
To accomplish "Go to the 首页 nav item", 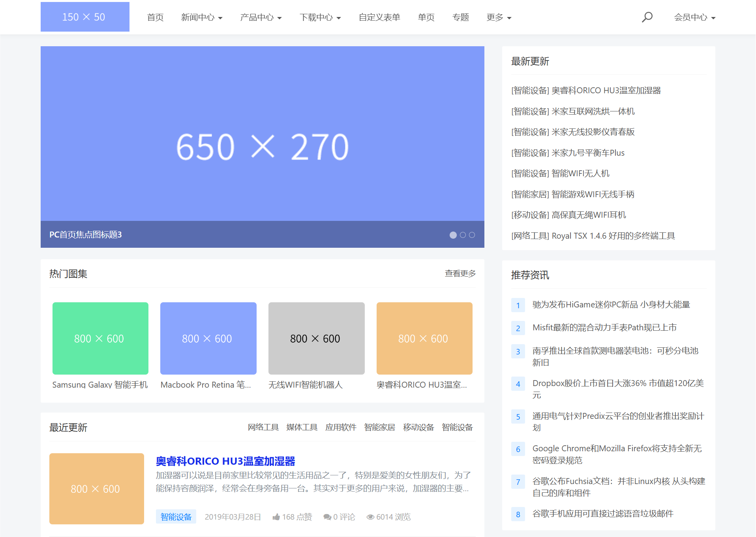I will [155, 17].
